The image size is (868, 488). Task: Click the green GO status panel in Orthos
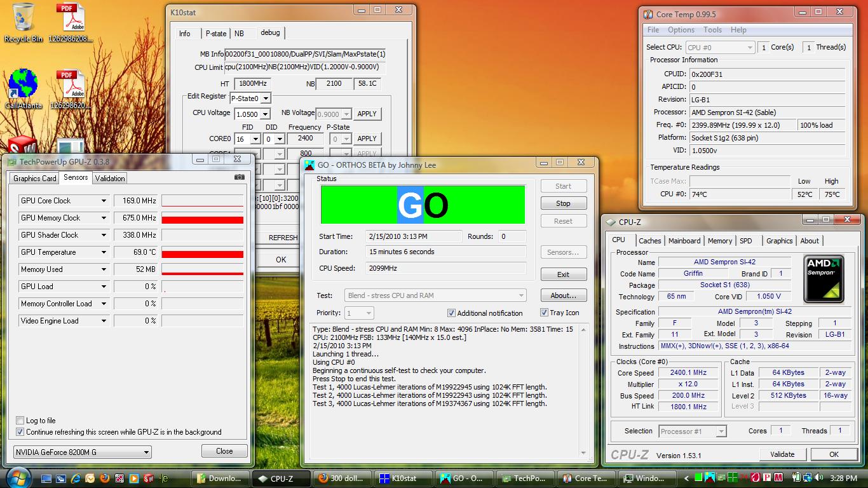(423, 205)
